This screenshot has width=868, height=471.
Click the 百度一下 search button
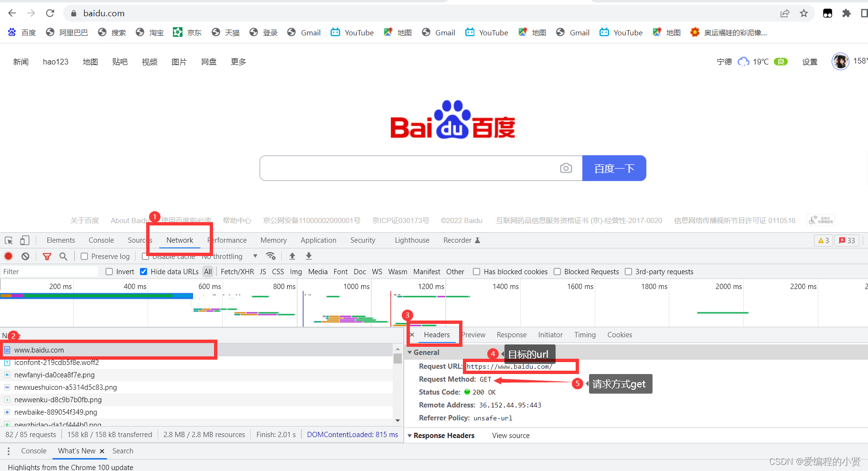[x=614, y=168]
